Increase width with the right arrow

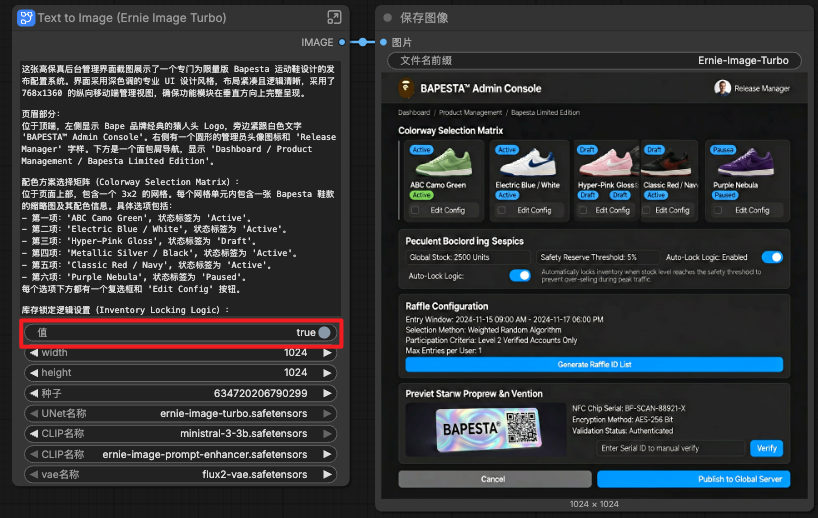pos(329,353)
